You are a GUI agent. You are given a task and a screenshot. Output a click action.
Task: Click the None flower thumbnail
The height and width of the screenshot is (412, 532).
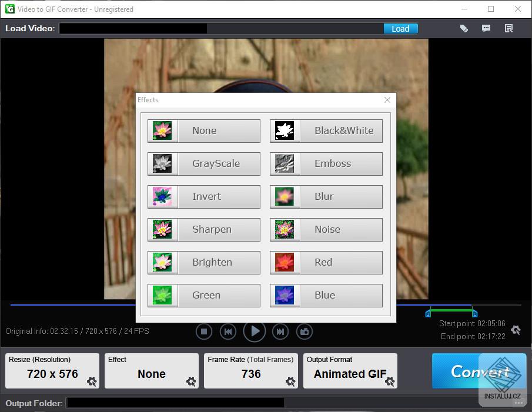pyautogui.click(x=162, y=130)
